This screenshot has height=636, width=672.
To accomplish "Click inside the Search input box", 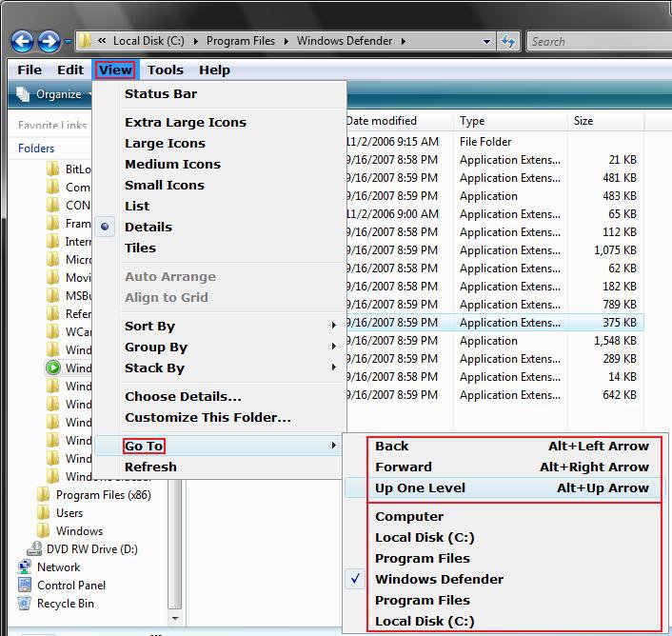I will (595, 41).
